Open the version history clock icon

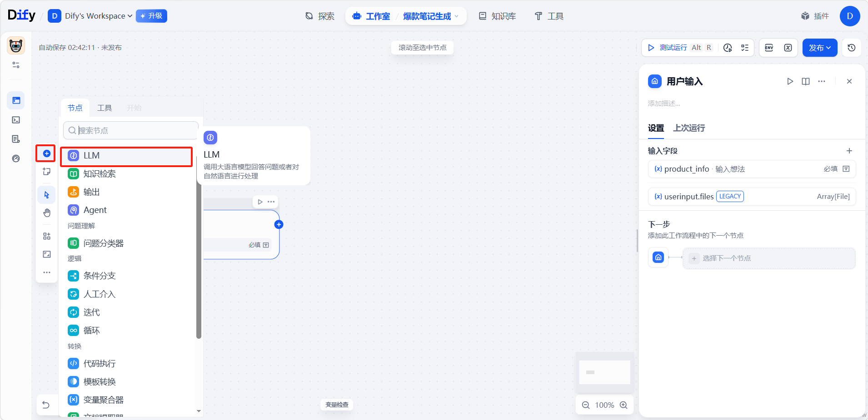pyautogui.click(x=851, y=48)
